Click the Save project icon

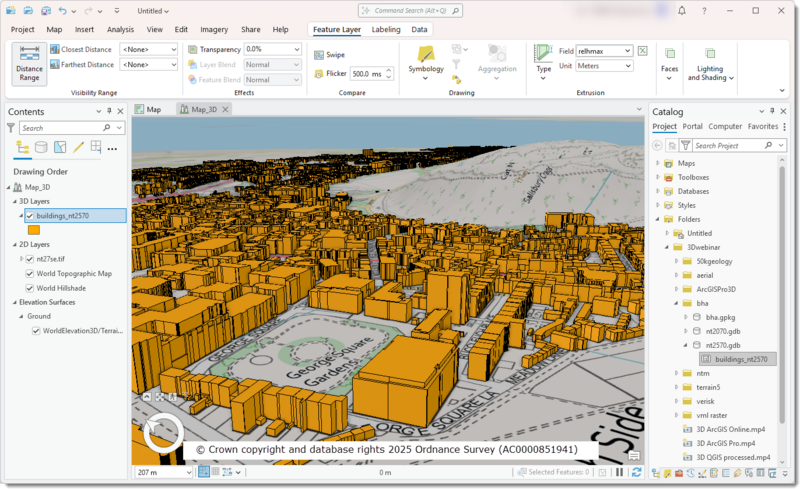point(45,11)
